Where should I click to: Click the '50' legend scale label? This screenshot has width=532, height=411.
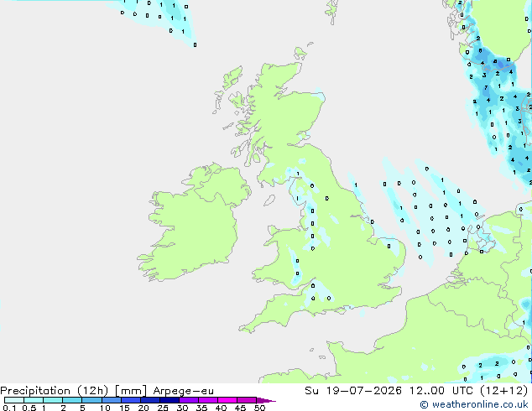(259, 408)
